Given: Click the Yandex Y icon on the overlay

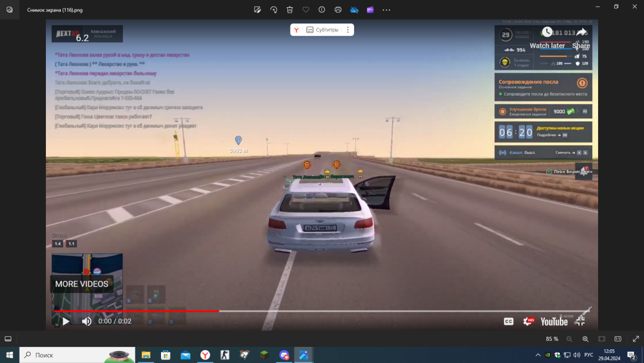Looking at the screenshot, I should pos(296,30).
